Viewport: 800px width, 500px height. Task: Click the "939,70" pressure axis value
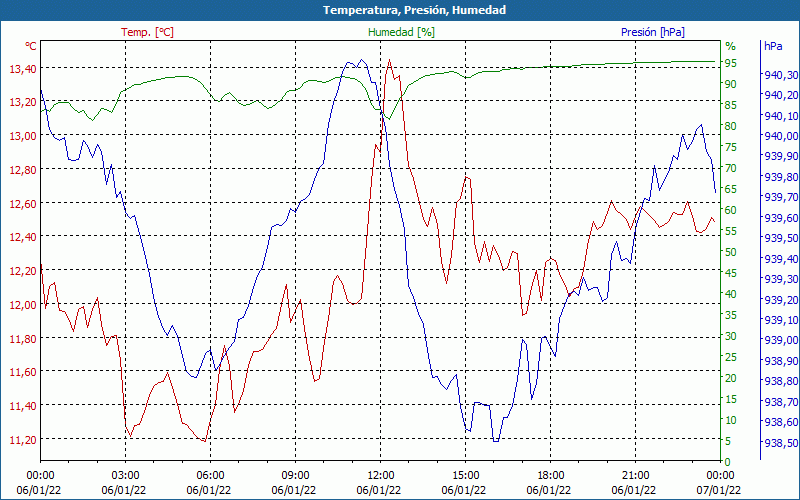coord(781,197)
